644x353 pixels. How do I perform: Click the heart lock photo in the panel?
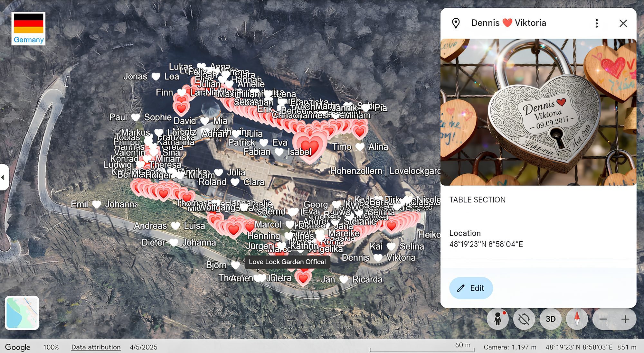(x=538, y=112)
